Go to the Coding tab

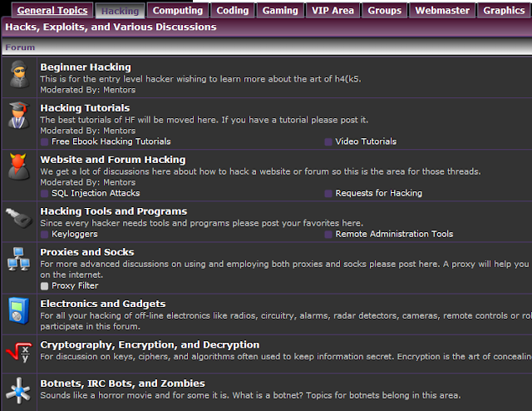[x=233, y=11]
